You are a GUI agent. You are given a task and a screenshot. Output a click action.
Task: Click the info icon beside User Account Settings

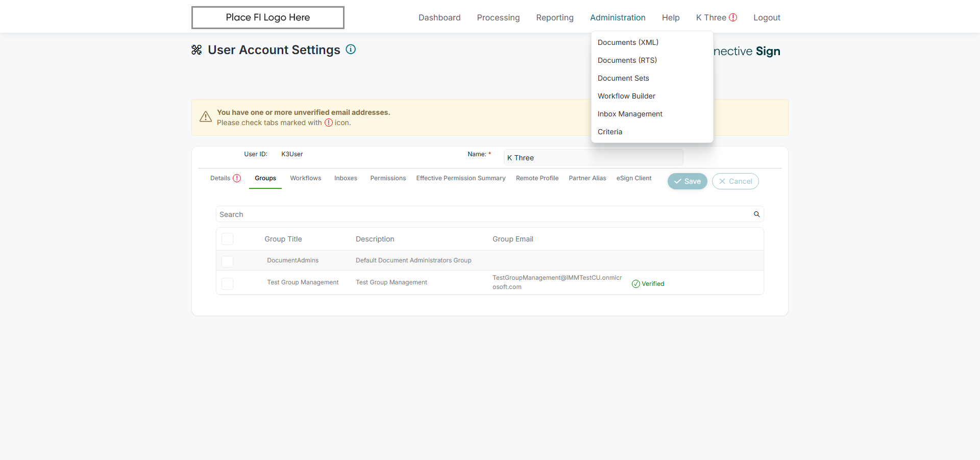coord(351,50)
